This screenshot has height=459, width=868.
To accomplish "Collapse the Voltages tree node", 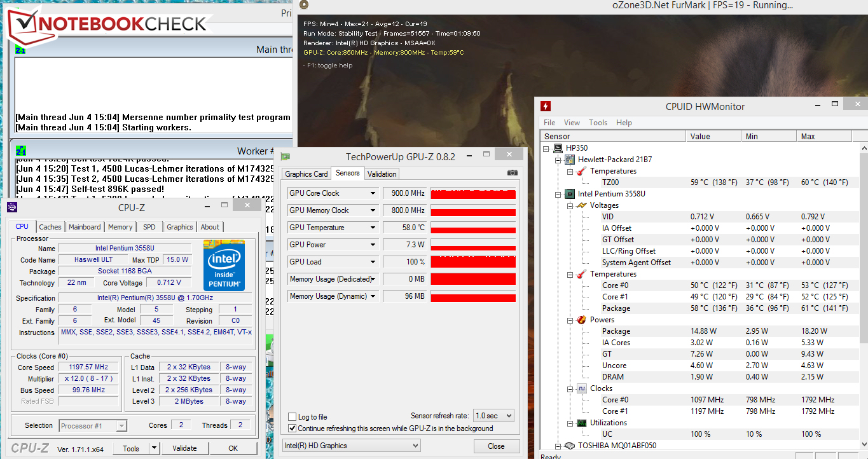I will (570, 205).
